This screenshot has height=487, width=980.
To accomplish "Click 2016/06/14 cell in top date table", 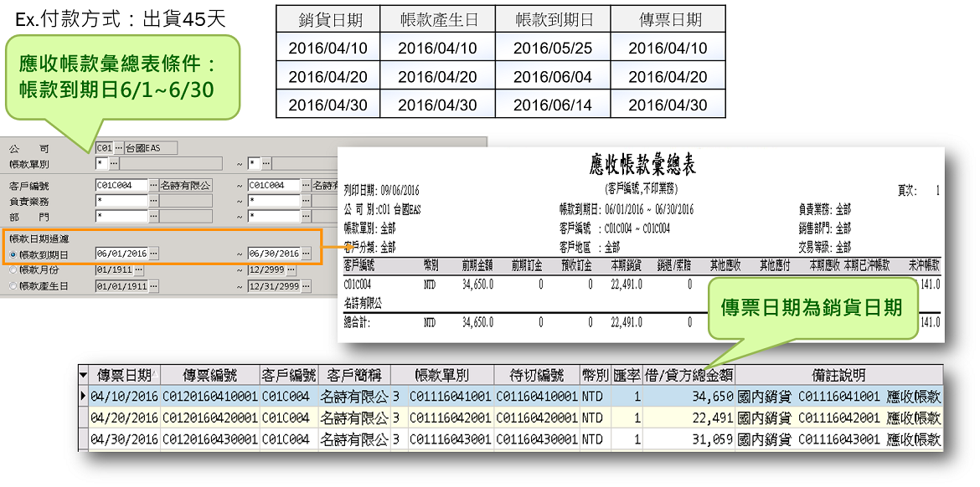I will [x=553, y=105].
